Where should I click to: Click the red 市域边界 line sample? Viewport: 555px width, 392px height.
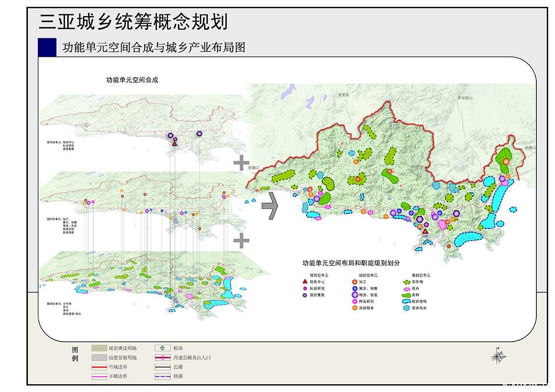[99, 367]
